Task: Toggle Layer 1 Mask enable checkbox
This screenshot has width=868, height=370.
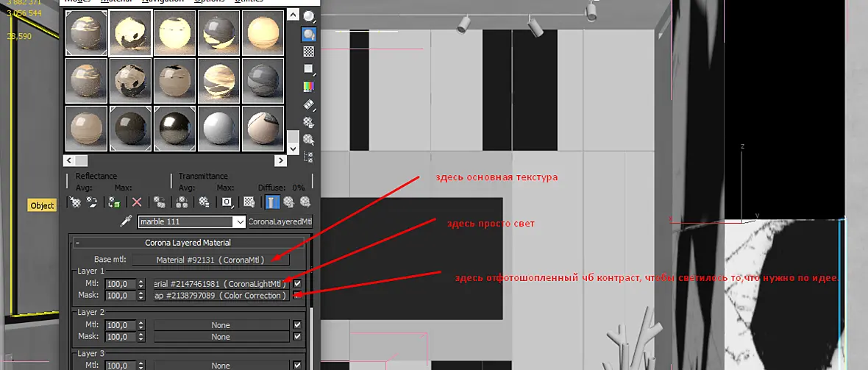Action: point(297,296)
